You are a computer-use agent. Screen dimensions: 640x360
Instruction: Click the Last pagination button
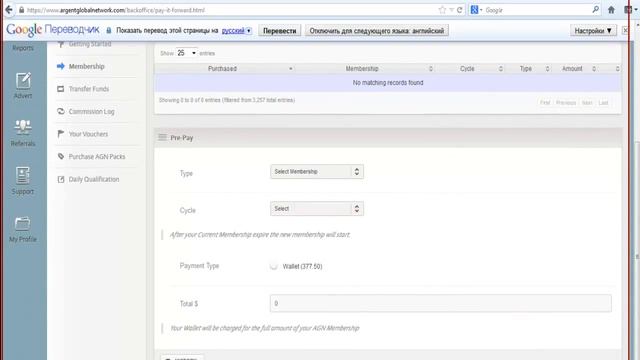tap(603, 102)
